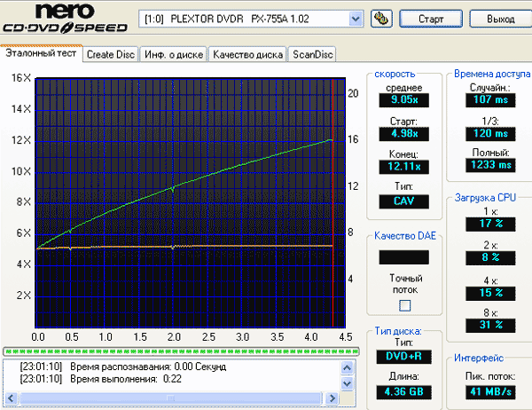This screenshot has height=410, width=532.
Task: Click the CAV type value
Action: pyautogui.click(x=403, y=201)
